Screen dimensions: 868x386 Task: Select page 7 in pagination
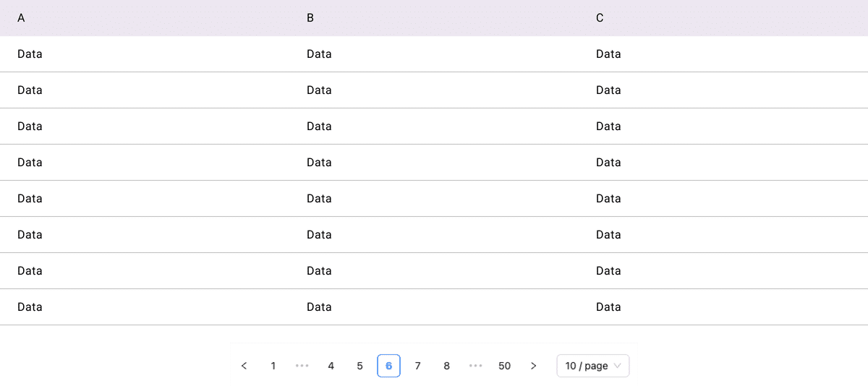click(418, 366)
